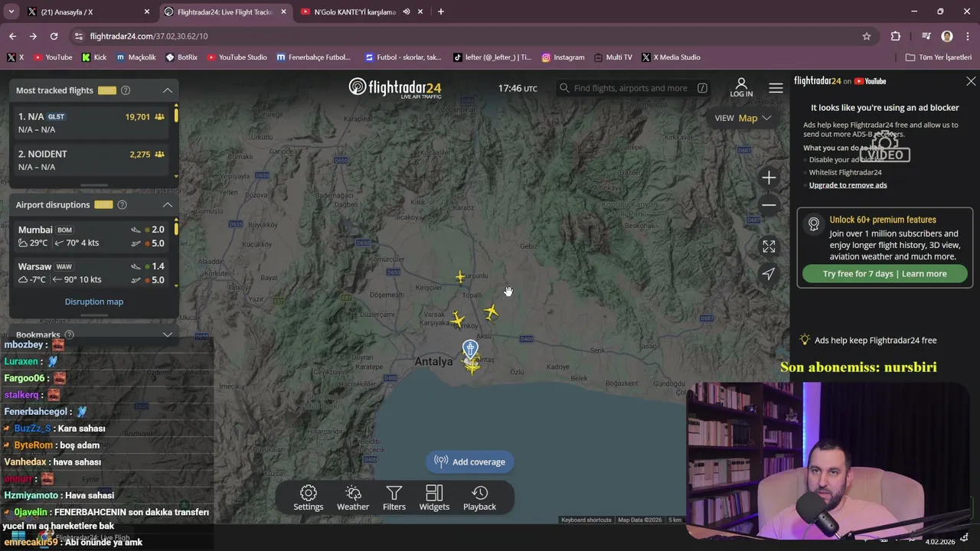Center map on my location arrow
Screen dimensions: 980x551
[x=769, y=274]
